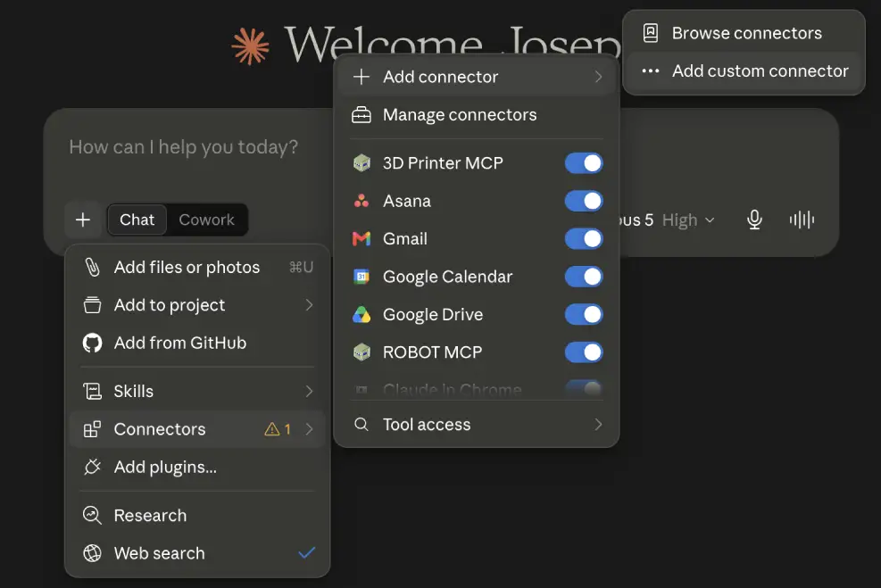
Task: Disable the Google Drive toggle
Action: coord(584,314)
